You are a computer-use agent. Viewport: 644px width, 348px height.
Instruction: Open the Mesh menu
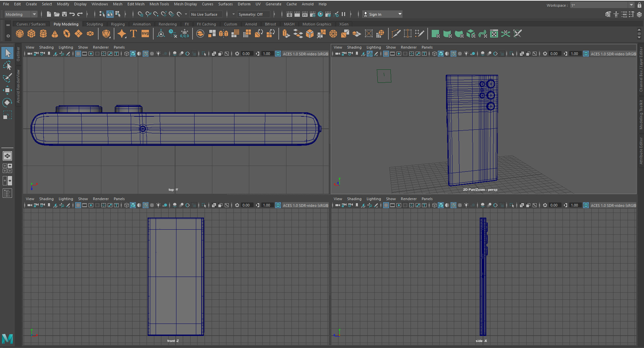point(117,4)
